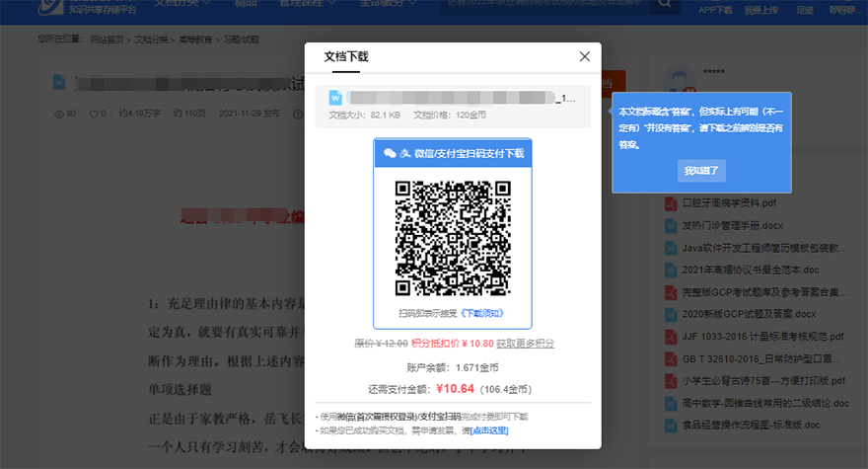Click Word icon beside 2020新版GCP试题
The height and width of the screenshot is (469, 868).
pyautogui.click(x=671, y=314)
